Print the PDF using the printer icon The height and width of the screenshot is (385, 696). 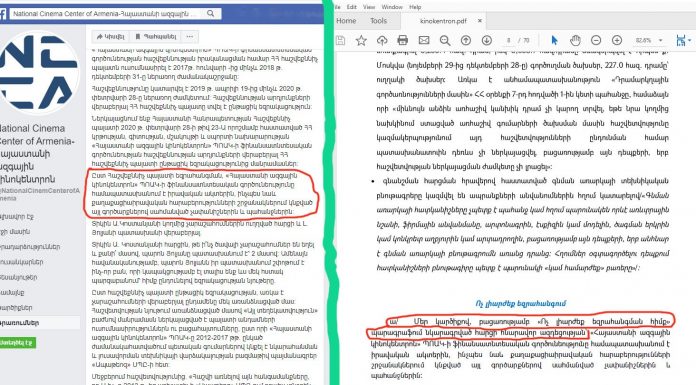[403, 40]
